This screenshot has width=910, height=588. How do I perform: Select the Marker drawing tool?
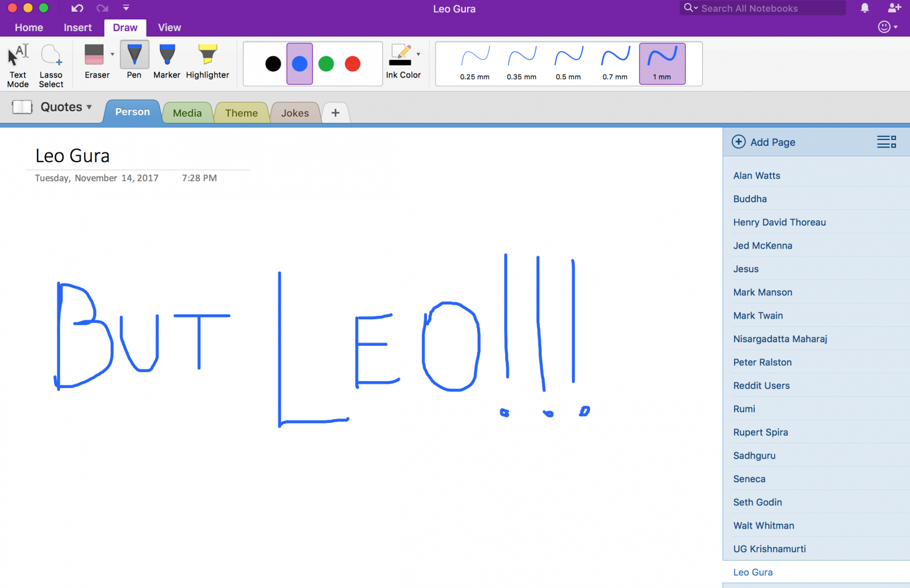pyautogui.click(x=166, y=62)
